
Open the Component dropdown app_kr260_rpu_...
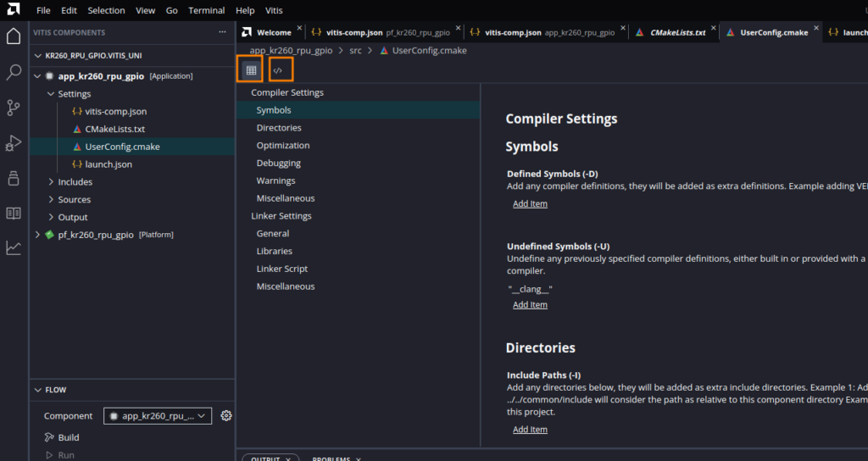coord(158,415)
